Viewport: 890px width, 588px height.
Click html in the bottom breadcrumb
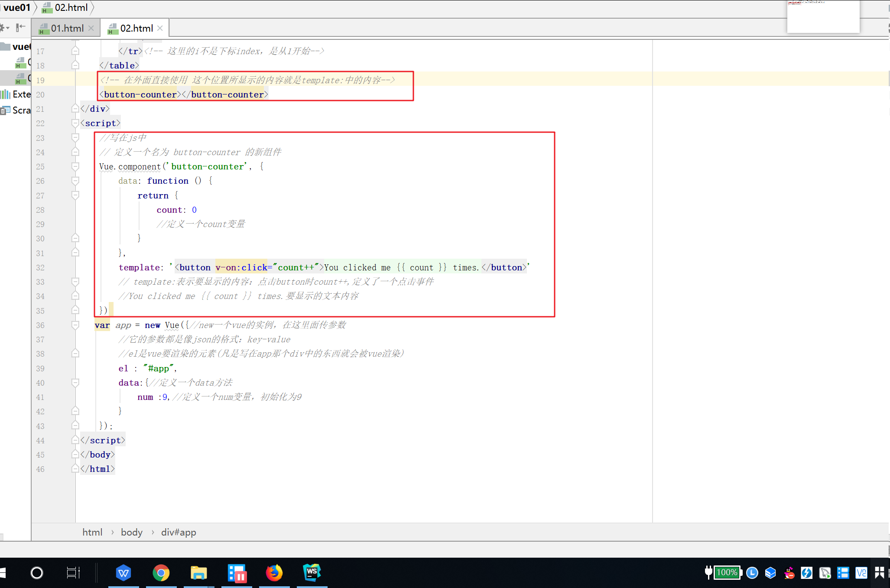[92, 532]
